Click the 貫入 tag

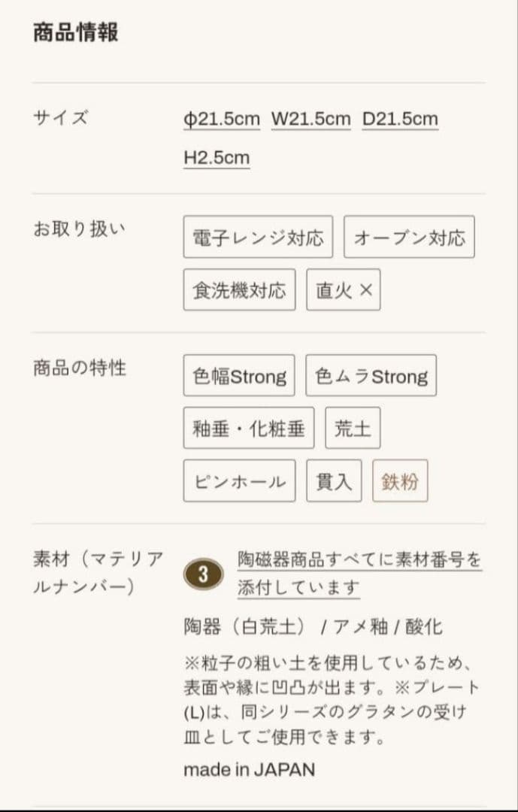pyautogui.click(x=334, y=481)
